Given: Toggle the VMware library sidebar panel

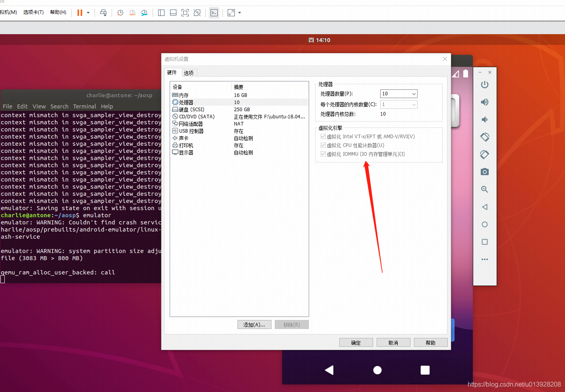Looking at the screenshot, I should click(161, 13).
